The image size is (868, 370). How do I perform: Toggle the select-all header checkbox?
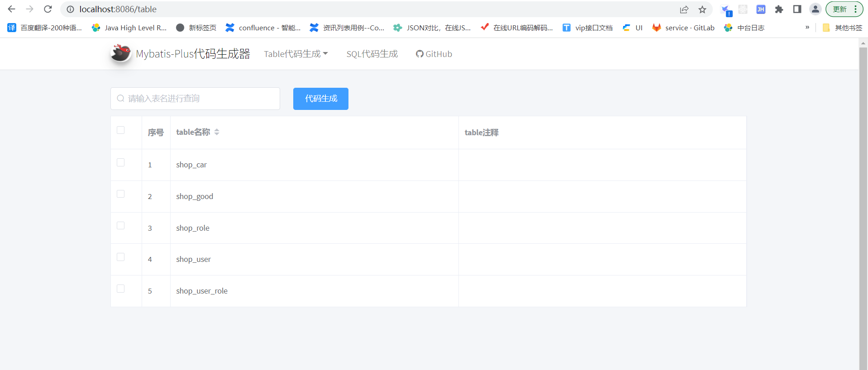[x=120, y=130]
